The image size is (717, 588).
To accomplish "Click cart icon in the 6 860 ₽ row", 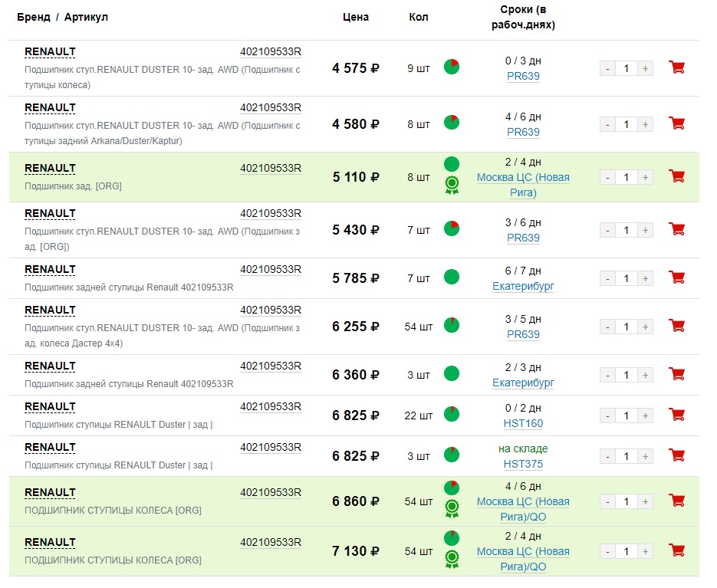I will [677, 501].
